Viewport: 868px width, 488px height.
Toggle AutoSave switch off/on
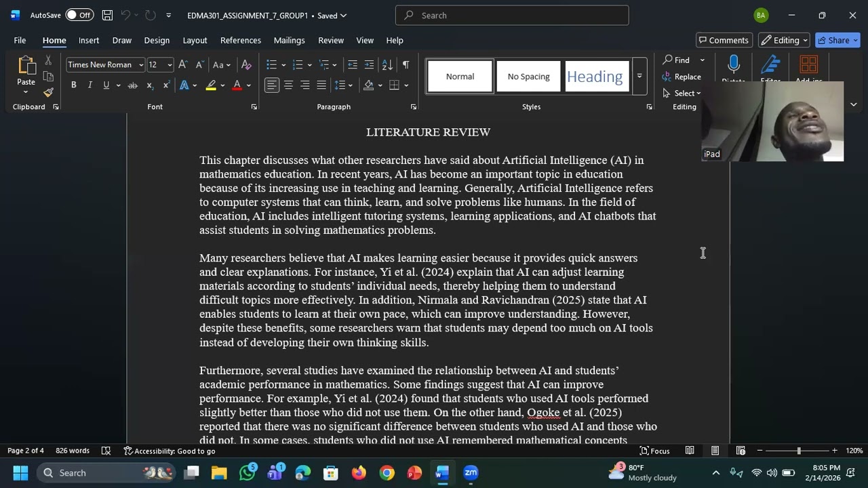tap(79, 15)
